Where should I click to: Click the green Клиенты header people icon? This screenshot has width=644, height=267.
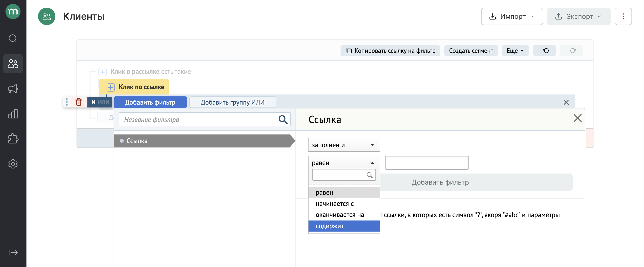(x=46, y=17)
